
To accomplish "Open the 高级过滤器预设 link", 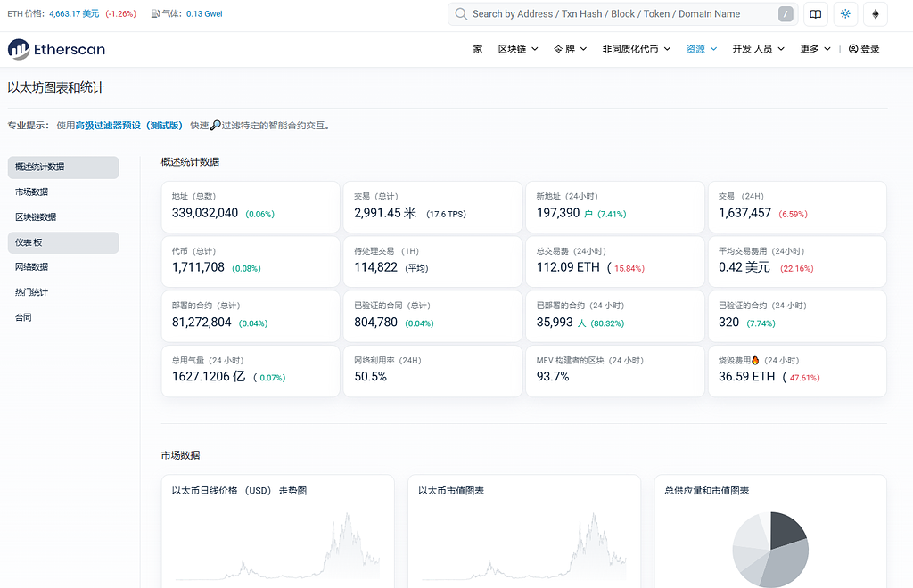I will [x=129, y=126].
